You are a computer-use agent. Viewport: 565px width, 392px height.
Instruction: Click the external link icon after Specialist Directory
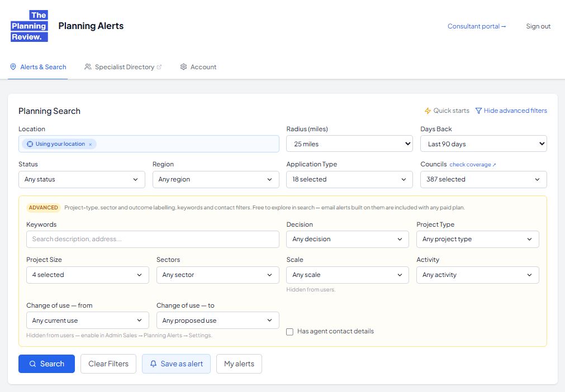click(159, 67)
